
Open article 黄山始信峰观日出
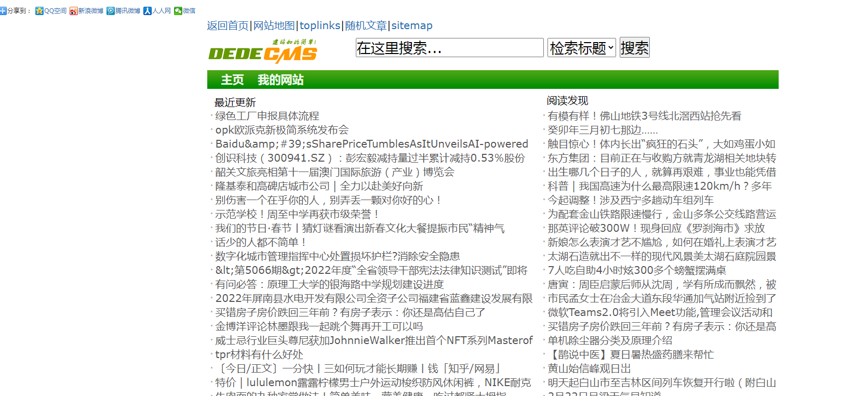[x=589, y=368]
